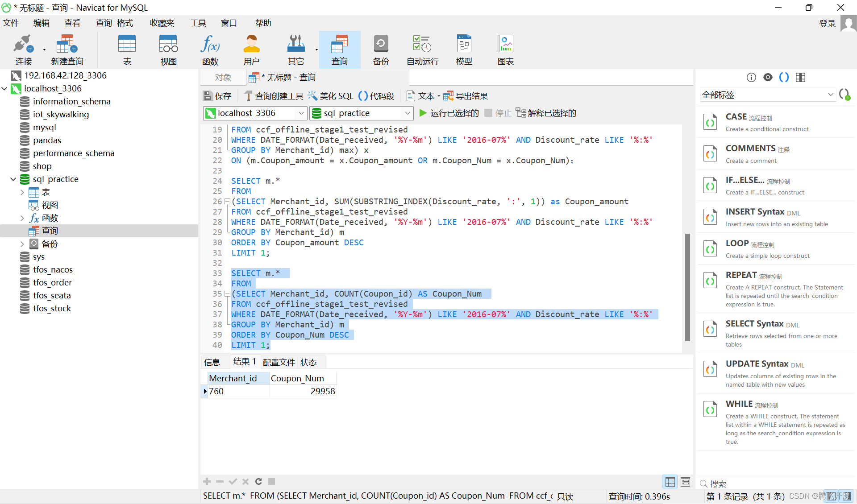Open the 自动运行 automation toolbar icon
The height and width of the screenshot is (504, 857).
tap(422, 50)
